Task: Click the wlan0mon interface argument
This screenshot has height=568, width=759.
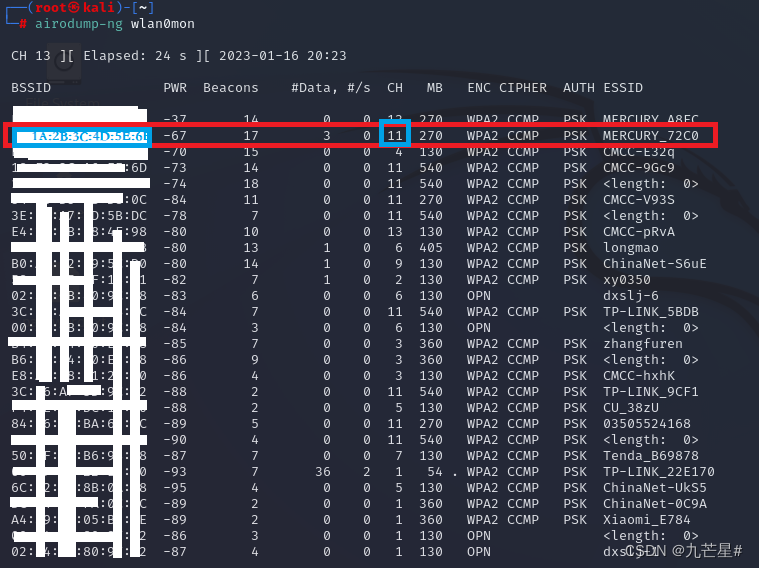Action: point(163,24)
